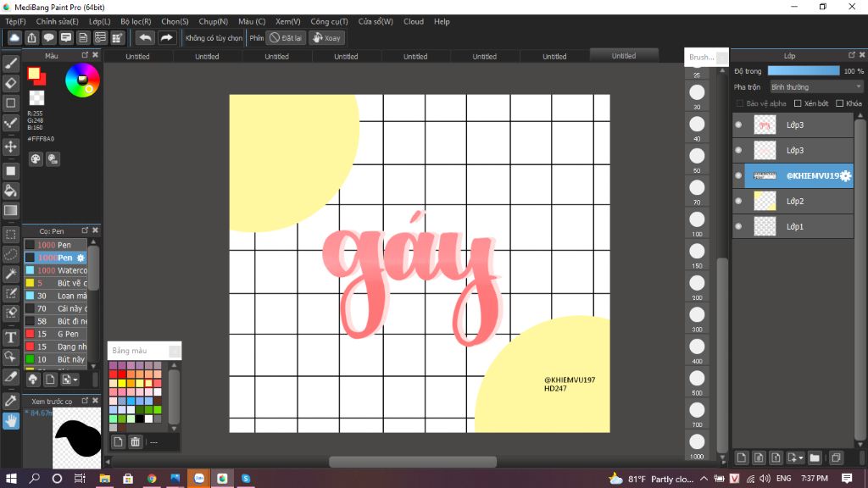Viewport: 868px width, 488px height.
Task: Open the cloud icon in the top toolbar
Action: point(14,37)
